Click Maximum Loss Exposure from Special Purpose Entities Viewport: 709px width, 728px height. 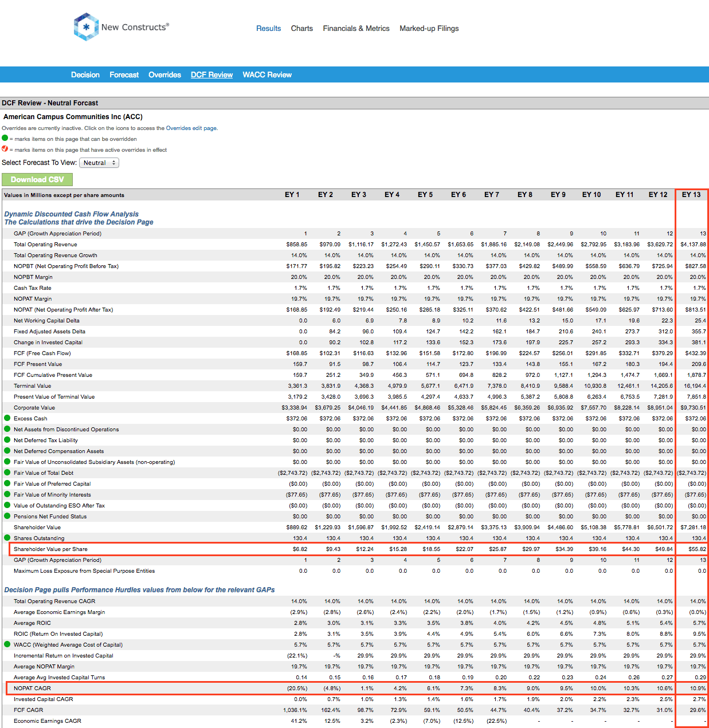click(84, 571)
